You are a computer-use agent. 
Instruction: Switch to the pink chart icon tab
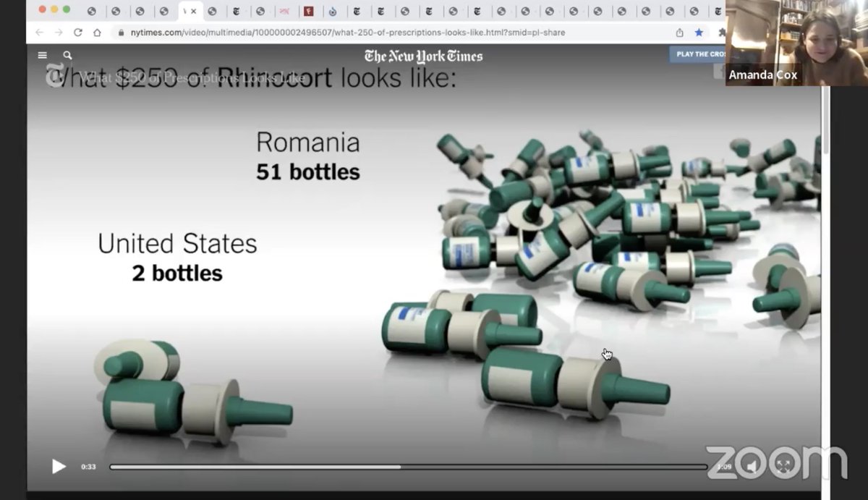284,11
